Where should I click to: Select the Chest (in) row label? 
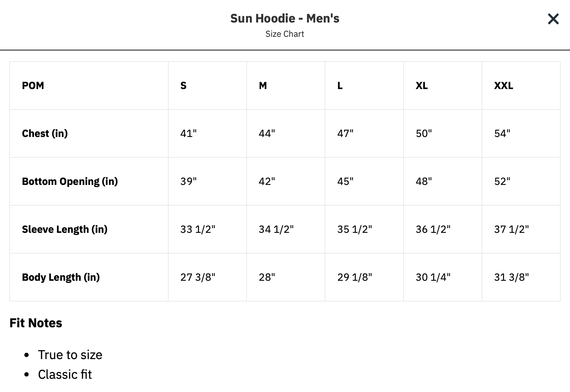pos(45,133)
